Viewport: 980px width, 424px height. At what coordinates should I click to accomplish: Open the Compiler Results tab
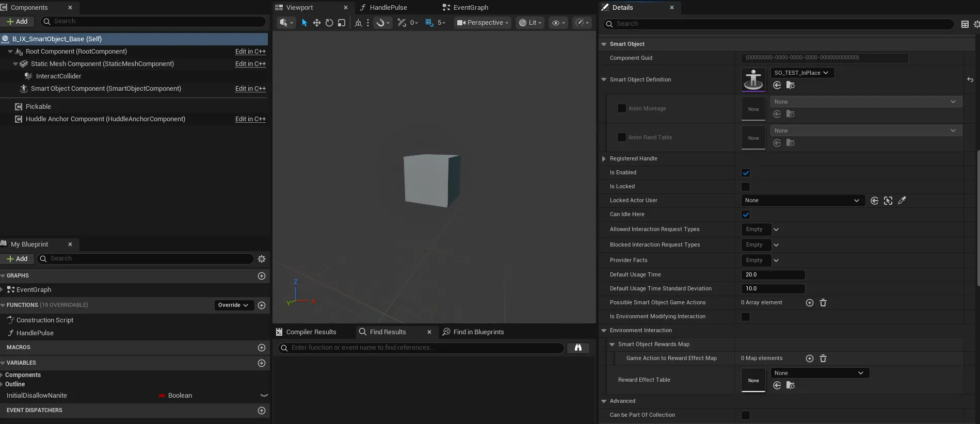tap(311, 332)
